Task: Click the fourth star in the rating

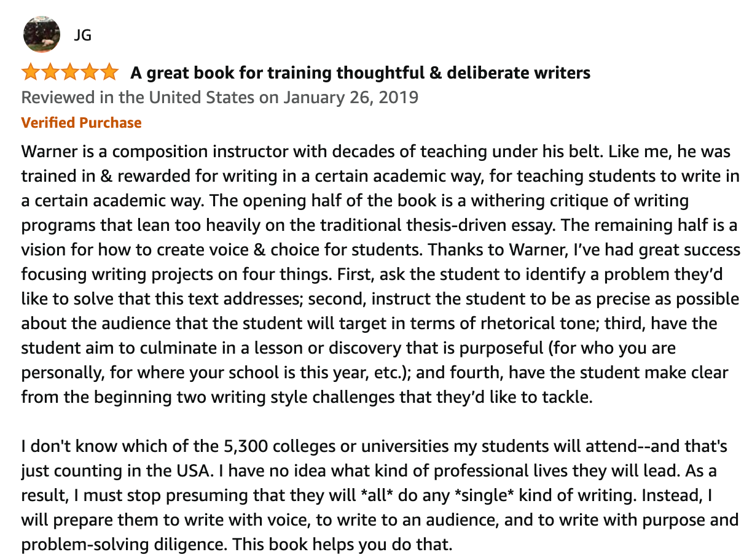Action: pos(89,72)
